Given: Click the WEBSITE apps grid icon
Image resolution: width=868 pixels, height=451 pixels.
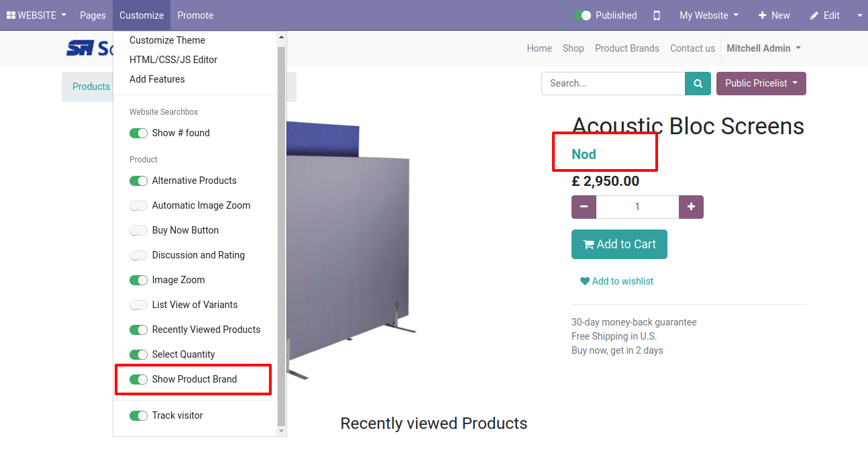Looking at the screenshot, I should [11, 15].
